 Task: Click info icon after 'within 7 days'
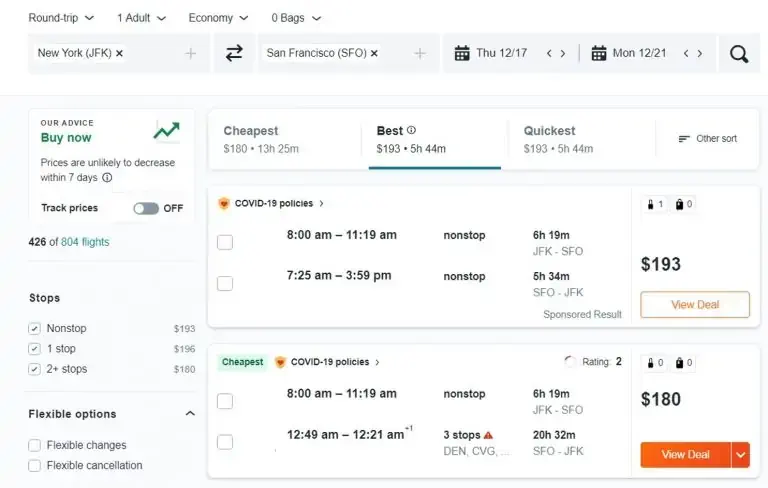coord(107,177)
